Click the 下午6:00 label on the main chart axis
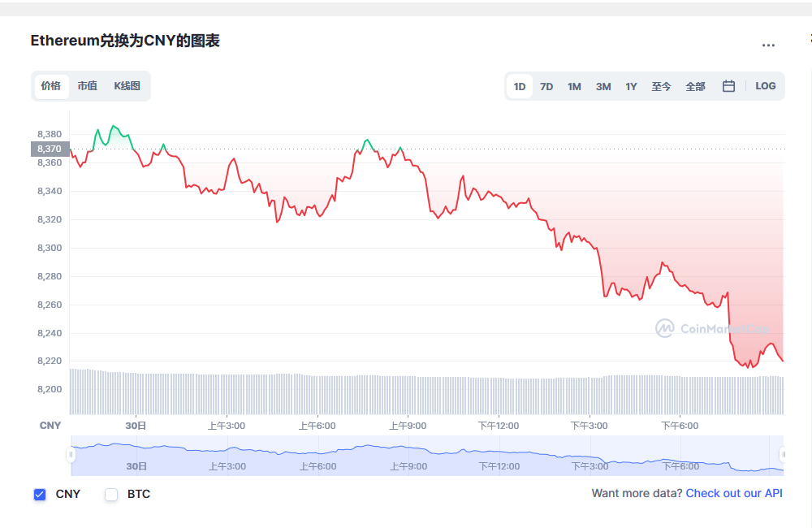Screen dimensions: 812x528 tap(680, 426)
